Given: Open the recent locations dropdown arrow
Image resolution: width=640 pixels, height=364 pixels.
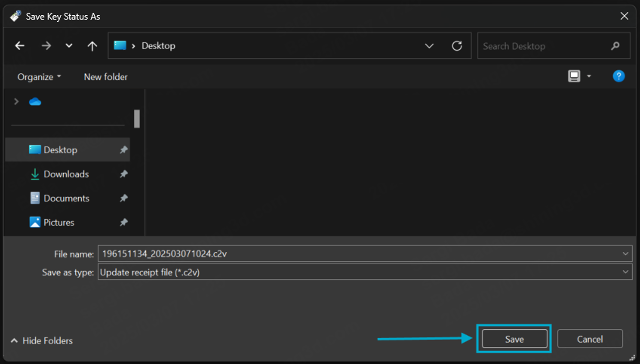Looking at the screenshot, I should click(x=69, y=46).
